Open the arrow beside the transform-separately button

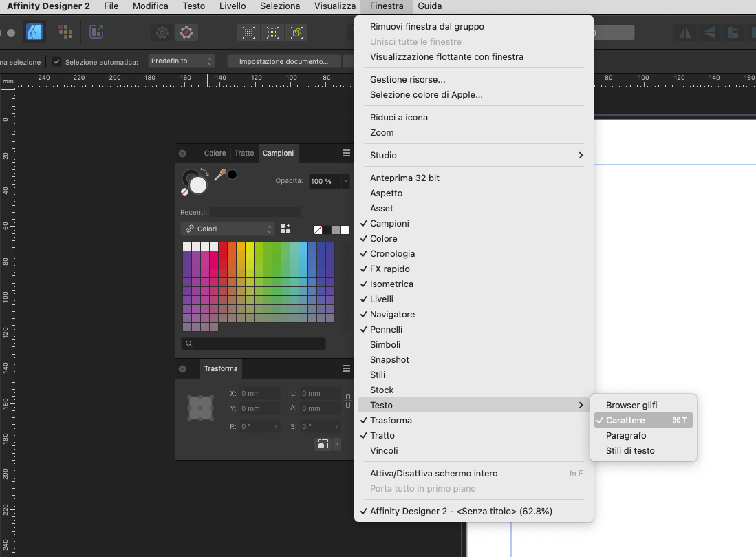click(336, 444)
